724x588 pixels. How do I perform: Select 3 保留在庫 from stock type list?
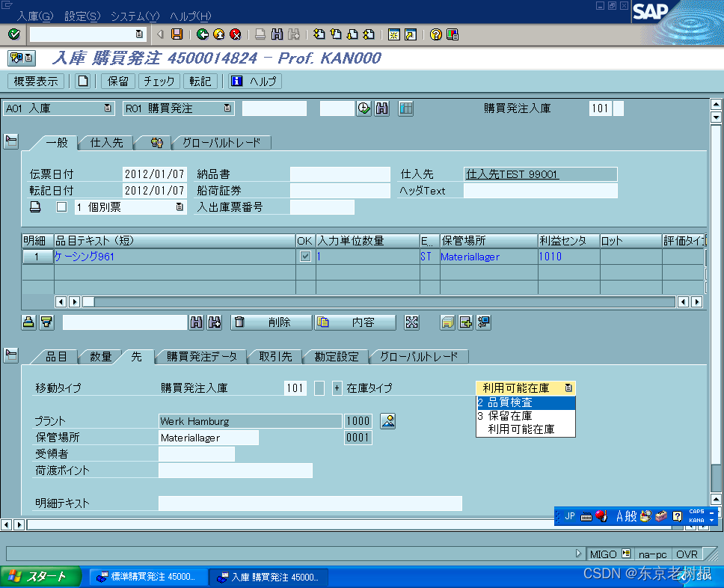pyautogui.click(x=526, y=416)
